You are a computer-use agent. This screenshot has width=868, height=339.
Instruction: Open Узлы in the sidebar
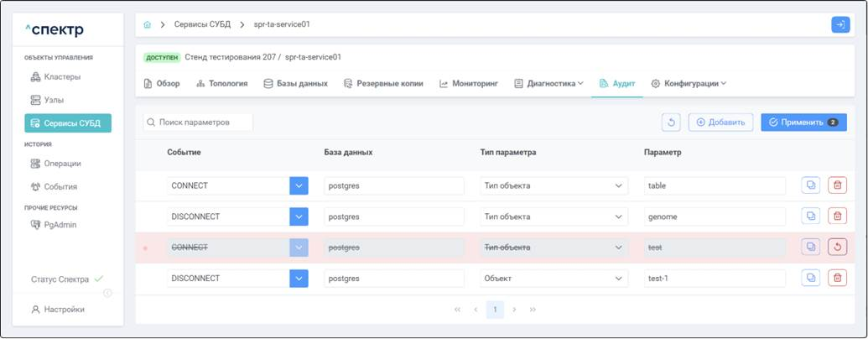pos(47,100)
